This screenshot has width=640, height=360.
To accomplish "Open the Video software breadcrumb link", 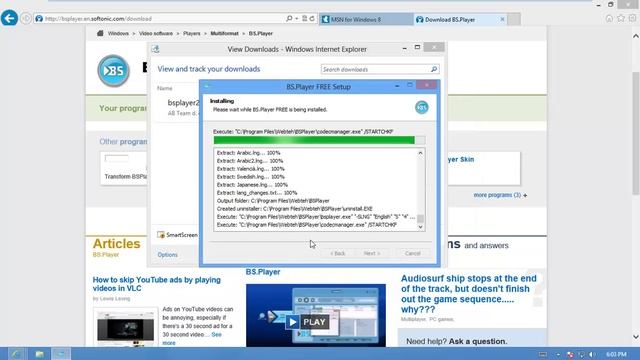I will [156, 33].
